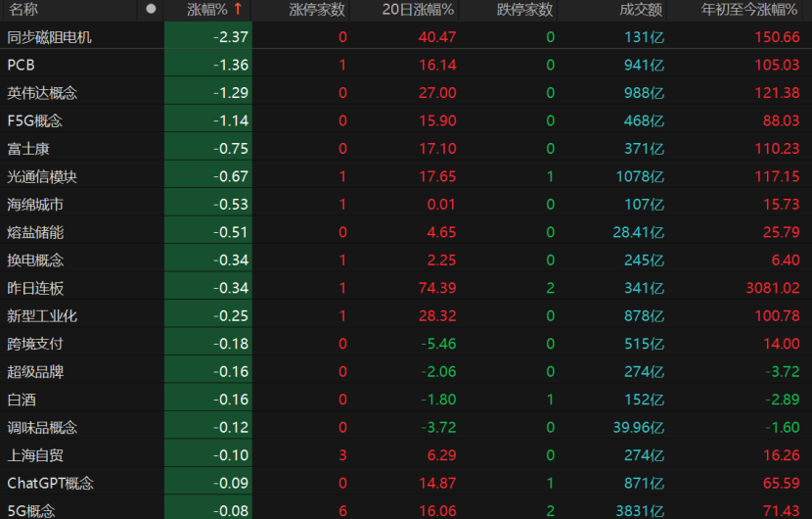
Task: Click the 20日涨幅% column header
Action: tap(418, 10)
